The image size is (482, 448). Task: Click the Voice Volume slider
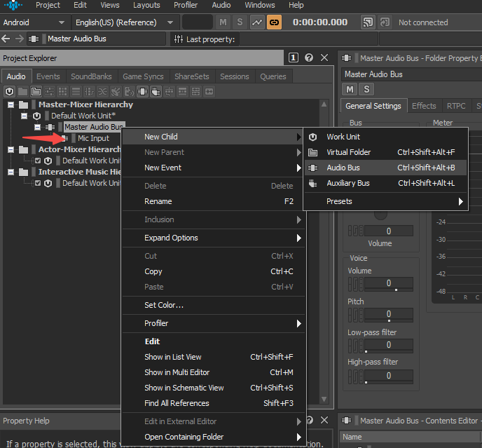click(x=389, y=283)
